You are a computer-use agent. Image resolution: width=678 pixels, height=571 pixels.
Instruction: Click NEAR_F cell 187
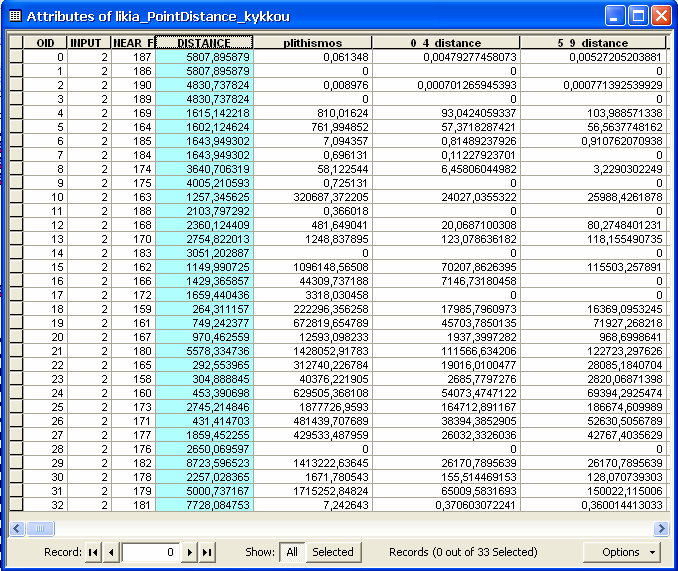[x=133, y=57]
